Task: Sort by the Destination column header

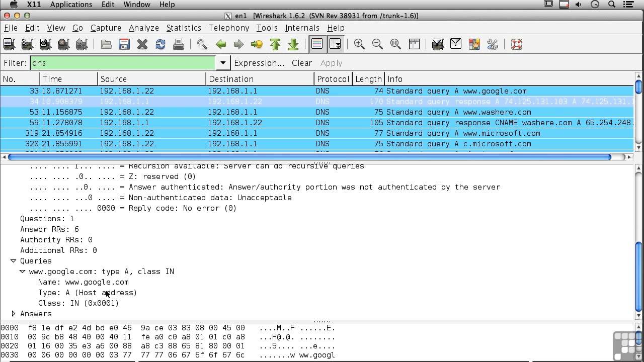Action: click(260, 79)
